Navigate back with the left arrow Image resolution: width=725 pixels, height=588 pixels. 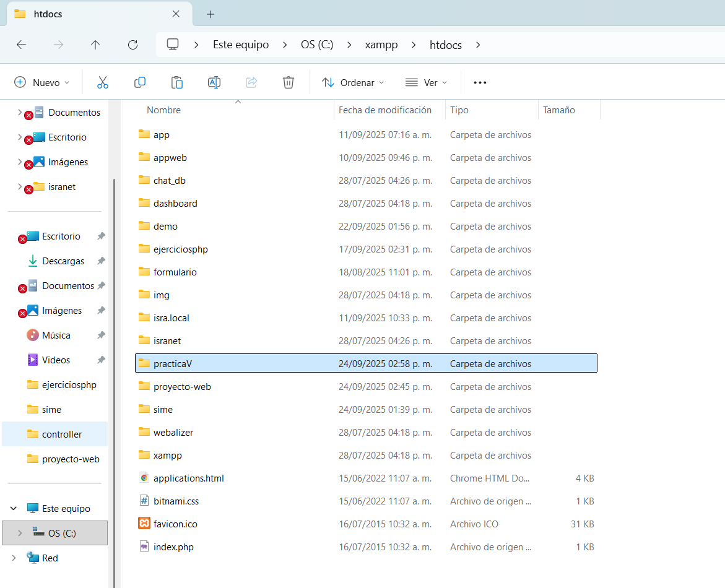pos(21,45)
